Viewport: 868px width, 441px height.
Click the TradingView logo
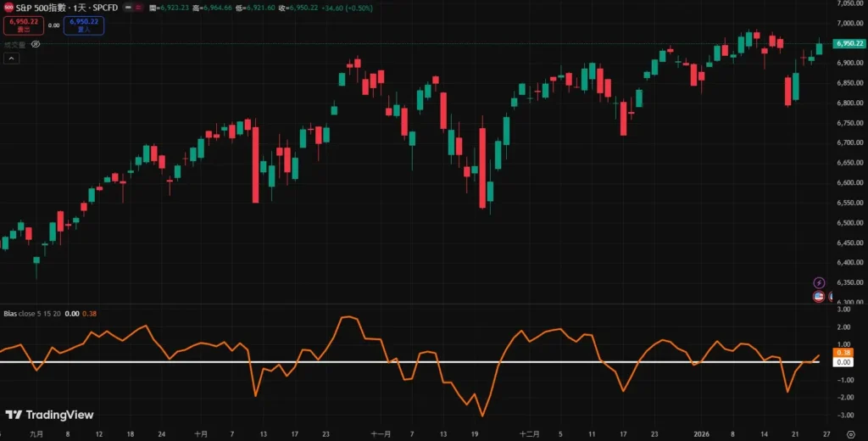point(49,415)
